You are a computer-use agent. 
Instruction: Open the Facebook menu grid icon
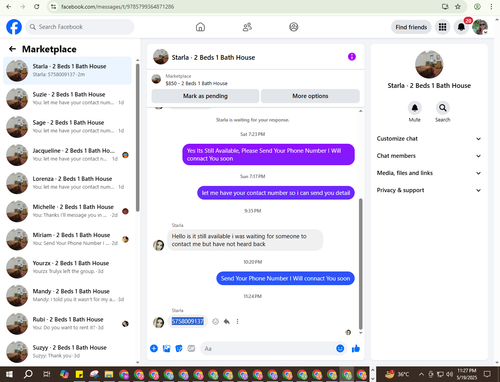point(442,27)
